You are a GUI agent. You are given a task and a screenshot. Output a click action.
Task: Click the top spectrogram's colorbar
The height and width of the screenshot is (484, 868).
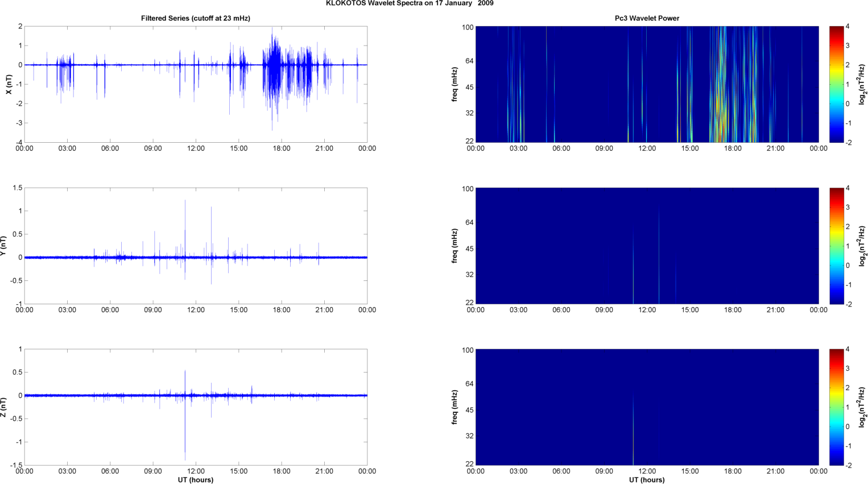tap(836, 84)
